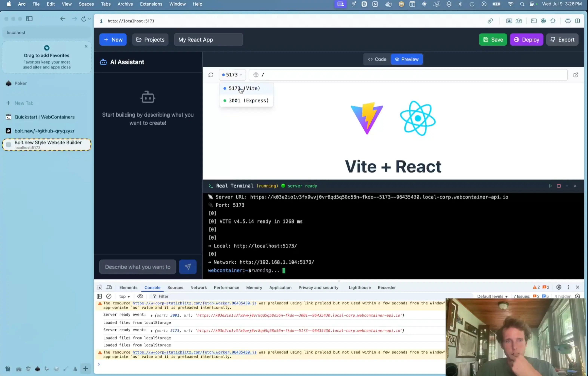Switch to the Preview tab

tap(407, 59)
